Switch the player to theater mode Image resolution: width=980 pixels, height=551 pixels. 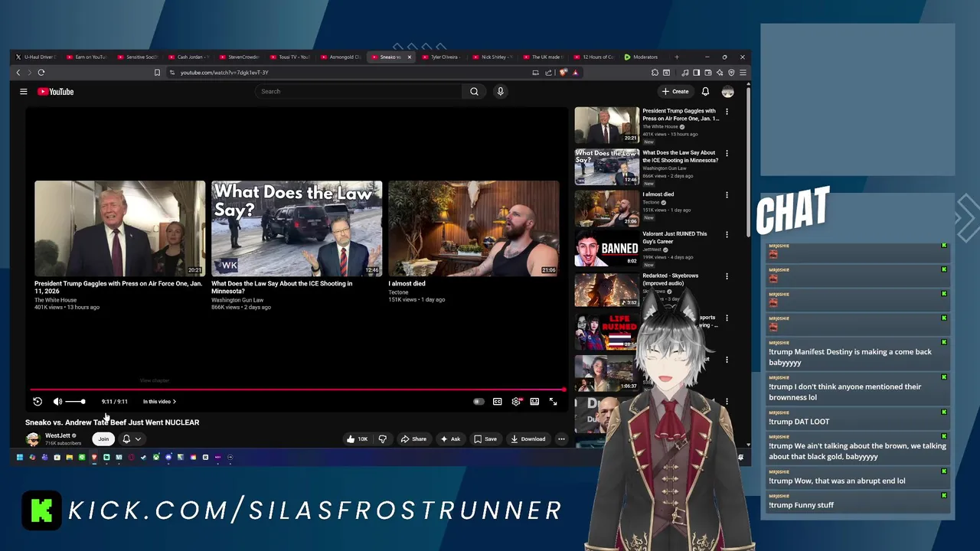click(534, 402)
